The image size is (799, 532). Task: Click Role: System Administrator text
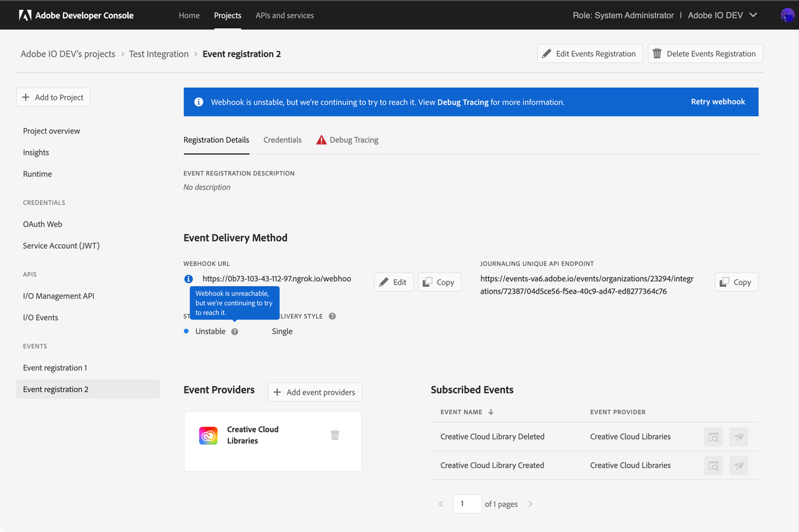(623, 15)
